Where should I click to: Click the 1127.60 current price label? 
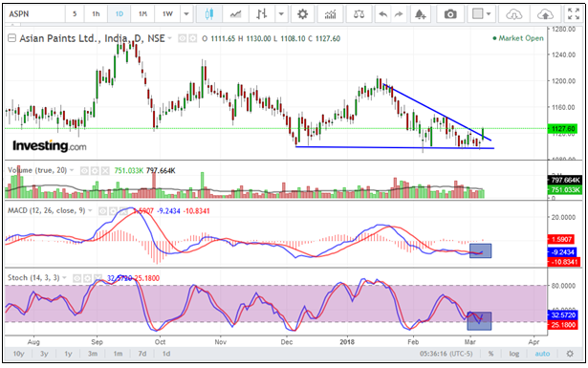coord(562,129)
